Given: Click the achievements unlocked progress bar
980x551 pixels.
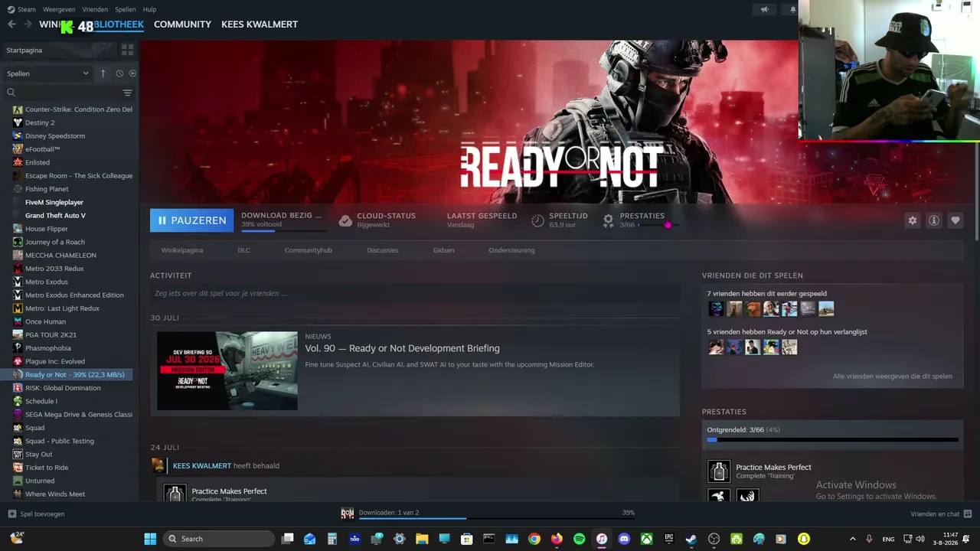Looking at the screenshot, I should [x=832, y=440].
